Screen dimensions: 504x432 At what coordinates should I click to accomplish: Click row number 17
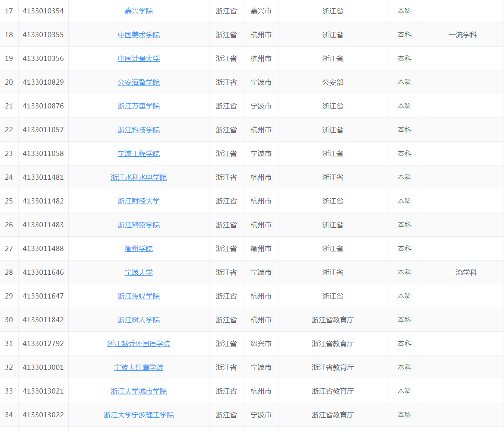pyautogui.click(x=9, y=11)
